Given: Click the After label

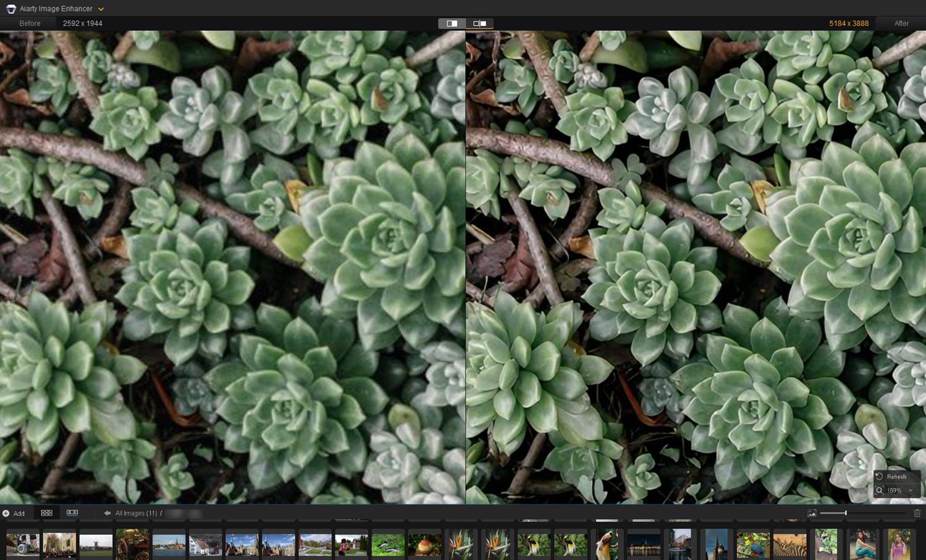Looking at the screenshot, I should (x=901, y=23).
